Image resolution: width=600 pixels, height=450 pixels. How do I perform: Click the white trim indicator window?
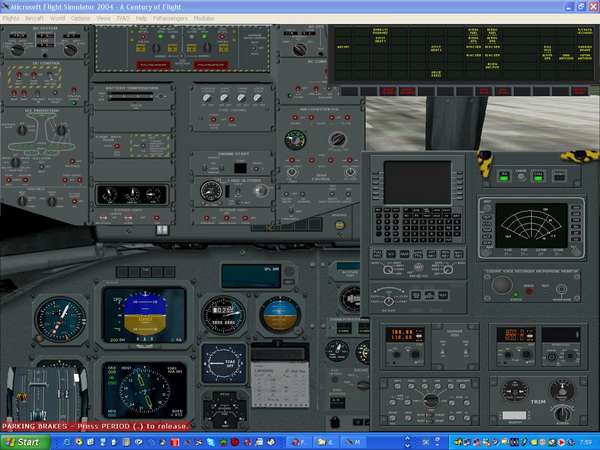pyautogui.click(x=514, y=416)
